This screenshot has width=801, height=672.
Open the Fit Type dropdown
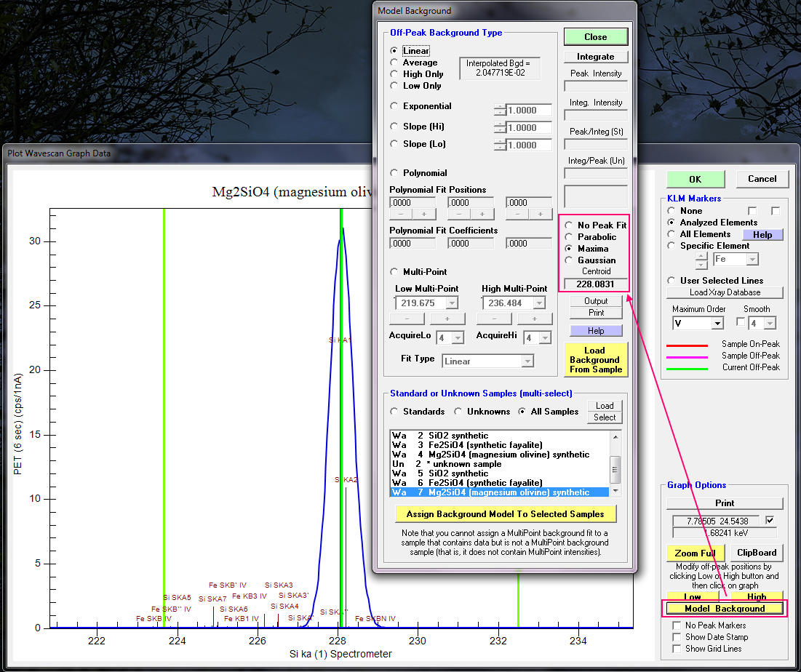click(x=527, y=361)
